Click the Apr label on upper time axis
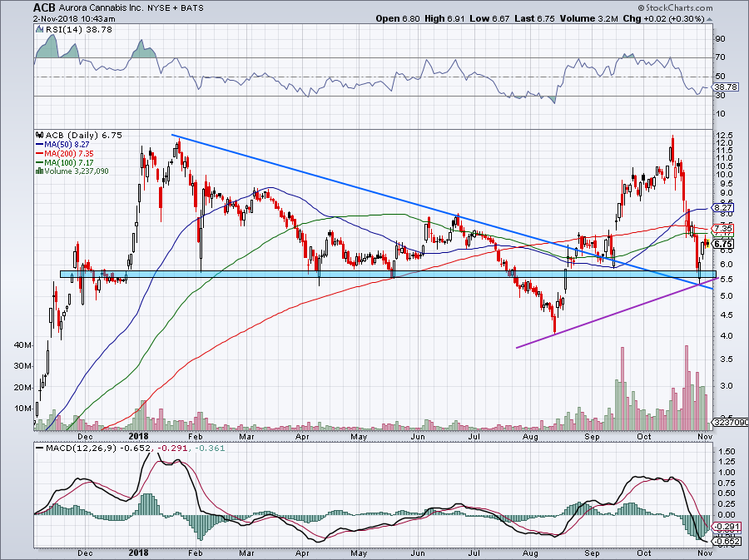Image resolution: width=749 pixels, height=560 pixels. click(302, 436)
